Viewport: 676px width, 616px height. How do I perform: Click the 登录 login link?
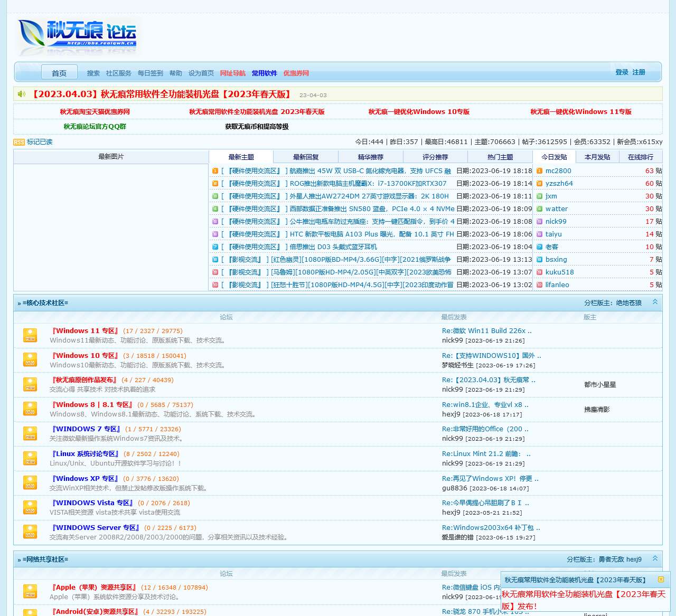point(622,72)
